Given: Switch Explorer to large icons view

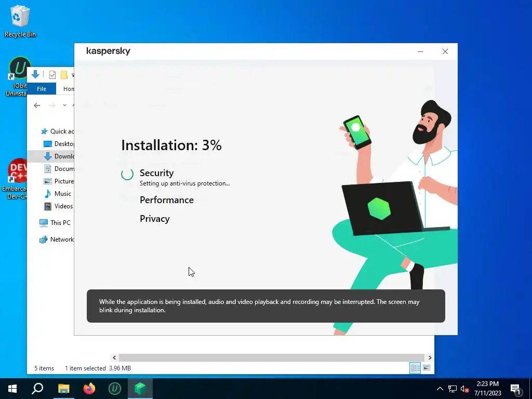Looking at the screenshot, I should (x=427, y=368).
